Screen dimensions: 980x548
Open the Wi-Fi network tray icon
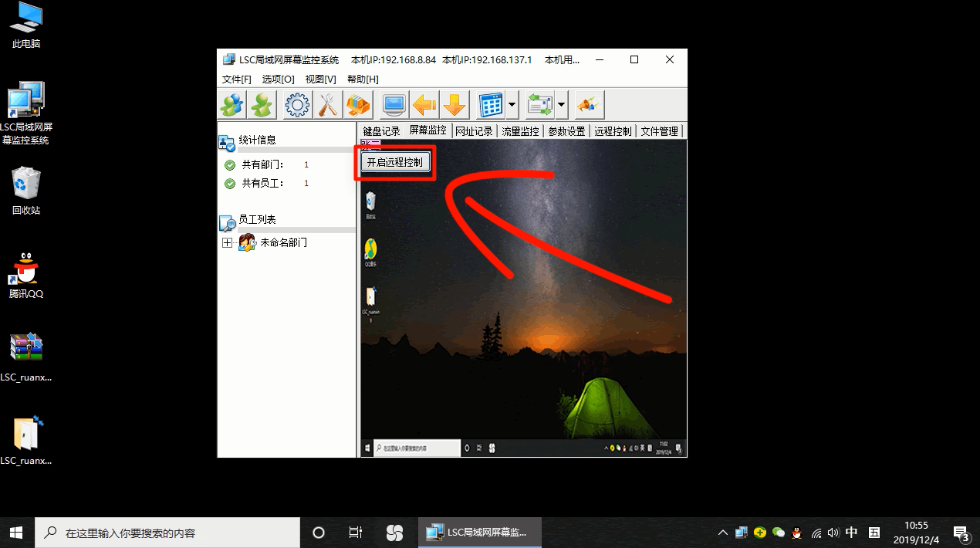tap(816, 533)
